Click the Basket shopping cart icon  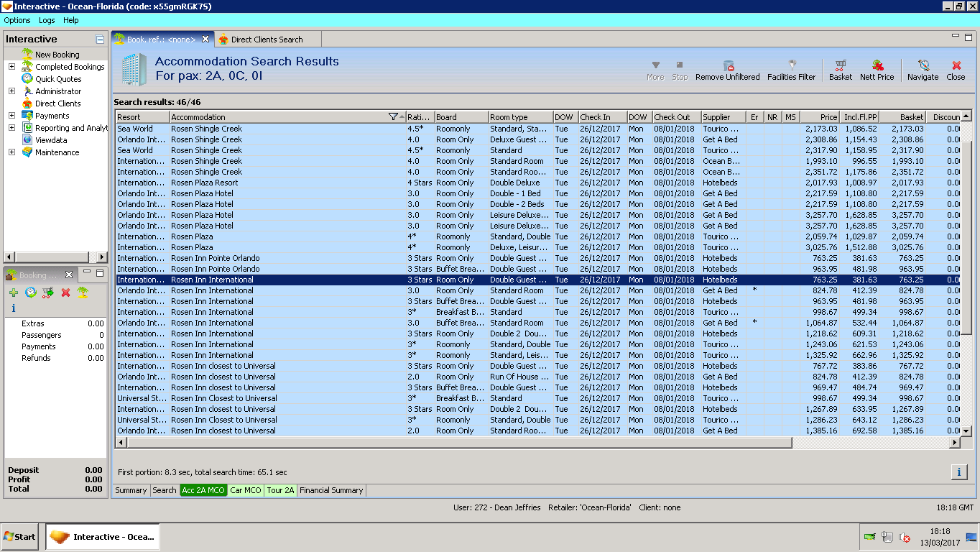[840, 65]
